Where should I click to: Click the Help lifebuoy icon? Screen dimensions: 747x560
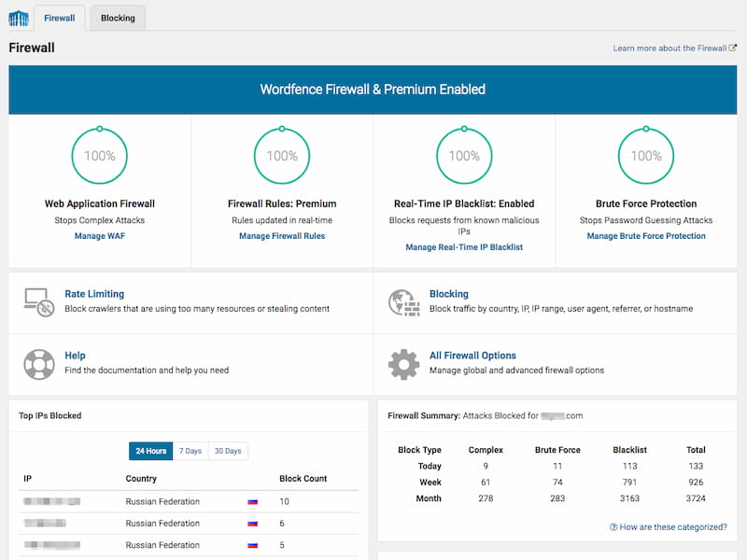tap(38, 363)
